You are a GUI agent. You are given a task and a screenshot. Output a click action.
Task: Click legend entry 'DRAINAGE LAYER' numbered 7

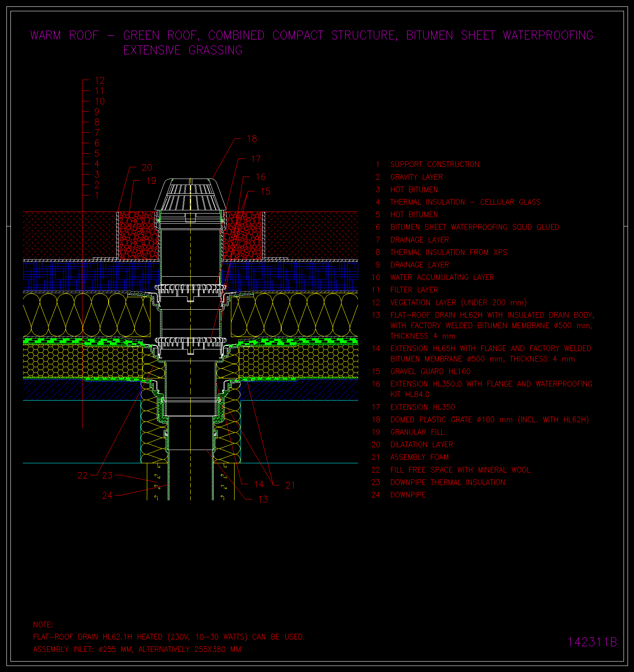pos(420,240)
